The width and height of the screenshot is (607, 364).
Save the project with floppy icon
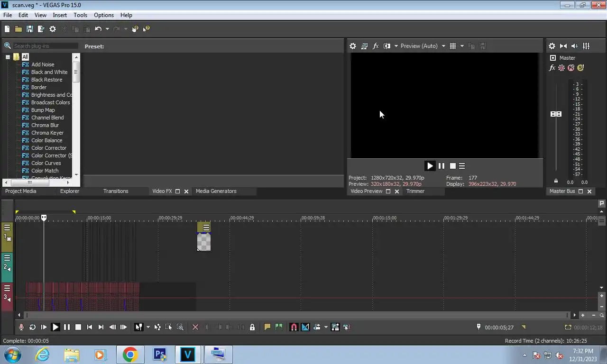tap(29, 29)
